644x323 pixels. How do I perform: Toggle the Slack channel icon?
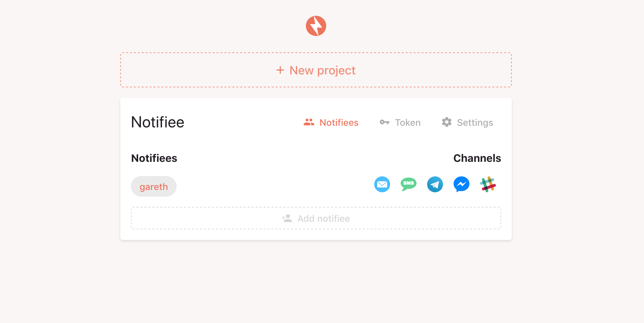[488, 184]
